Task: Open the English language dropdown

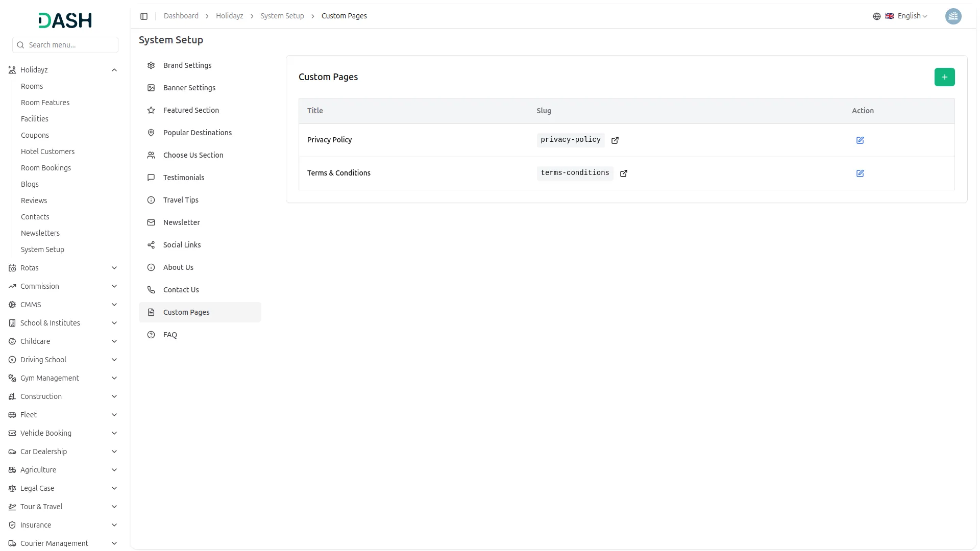Action: coord(912,16)
